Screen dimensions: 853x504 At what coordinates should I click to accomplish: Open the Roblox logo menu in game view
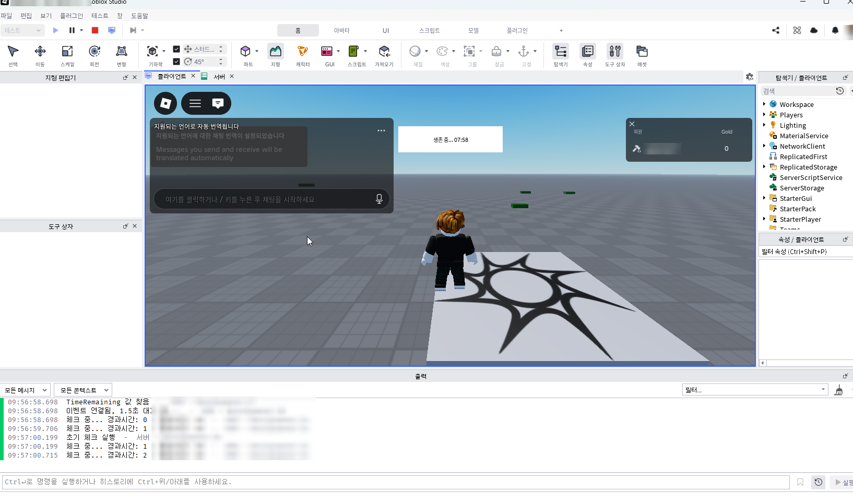click(x=165, y=103)
